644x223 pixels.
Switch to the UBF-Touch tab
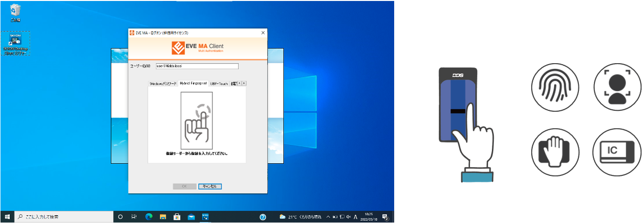(x=219, y=84)
